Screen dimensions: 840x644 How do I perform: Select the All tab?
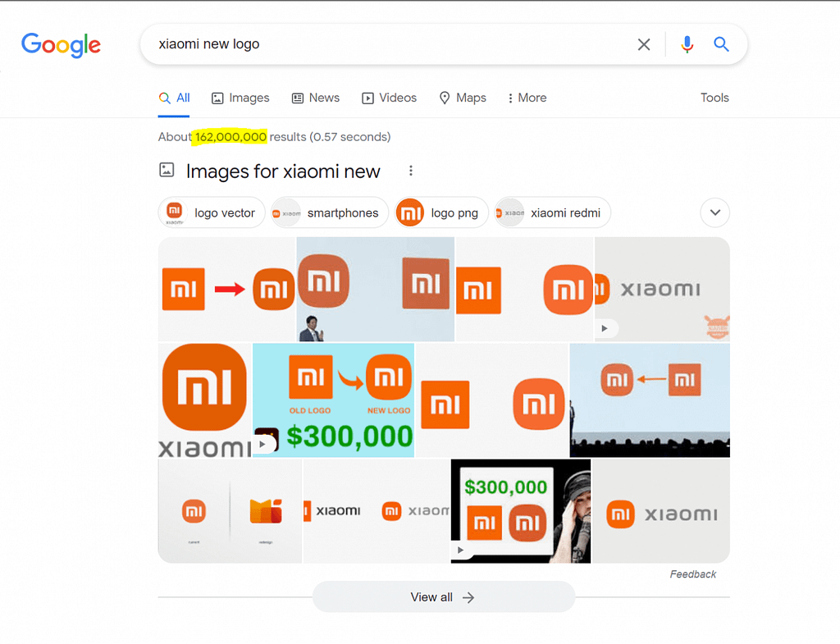174,98
